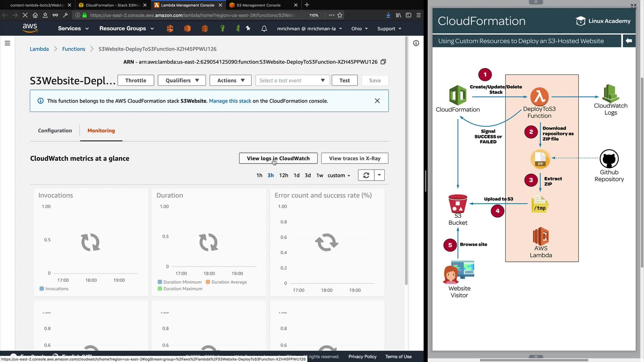Click View traces in X-Ray
This screenshot has width=644, height=362.
(x=355, y=158)
